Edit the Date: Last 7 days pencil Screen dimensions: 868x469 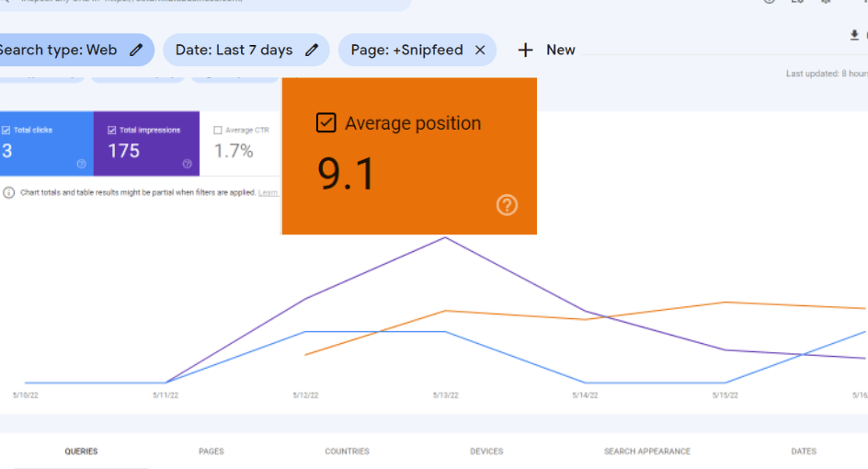312,50
